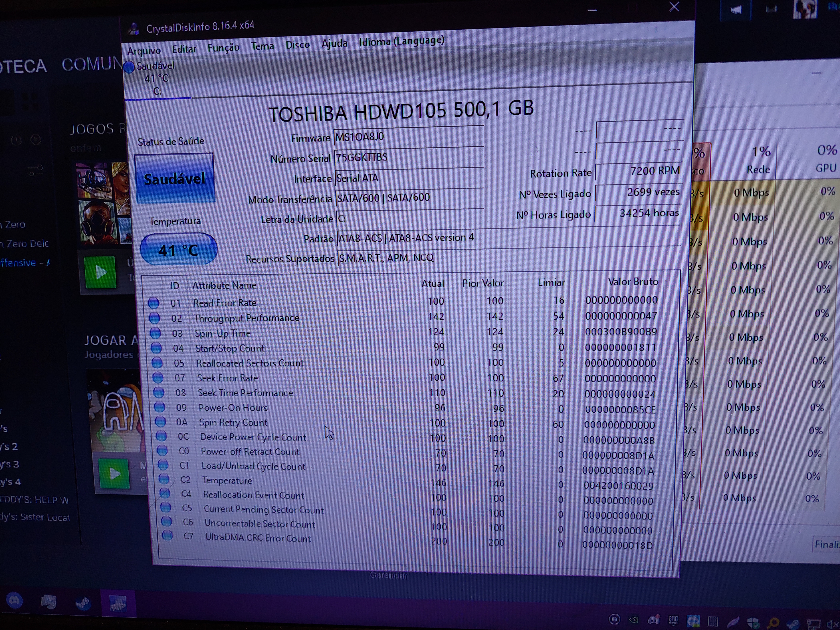Screen dimensions: 840x630
Task: Open the Editar menu
Action: click(184, 49)
